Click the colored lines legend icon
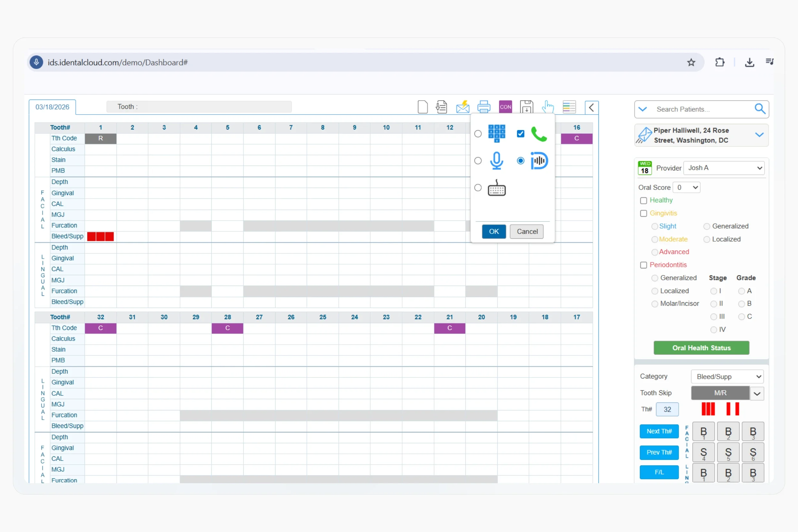Viewport: 798px width, 532px height. coord(569,107)
